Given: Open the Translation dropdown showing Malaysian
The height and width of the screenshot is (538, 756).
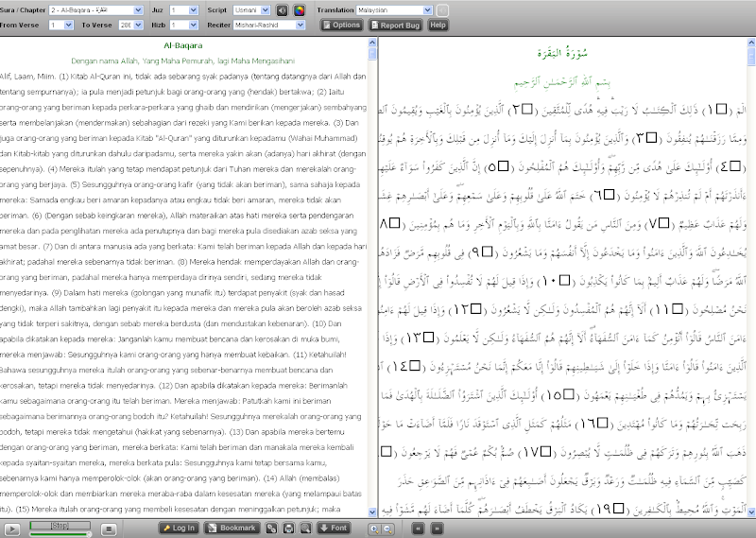Looking at the screenshot, I should [394, 10].
